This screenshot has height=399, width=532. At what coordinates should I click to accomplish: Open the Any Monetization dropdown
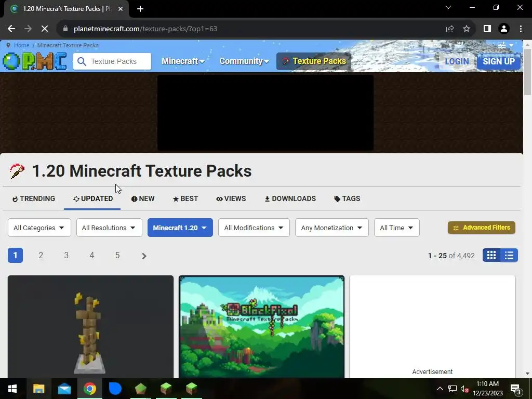[332, 228]
